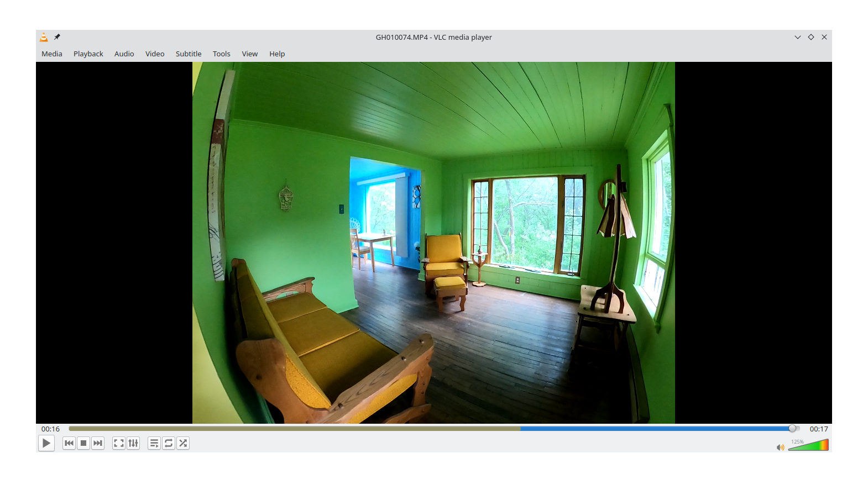The image size is (868, 495).
Task: Toggle the pin keep-on-top icon
Action: [x=57, y=37]
